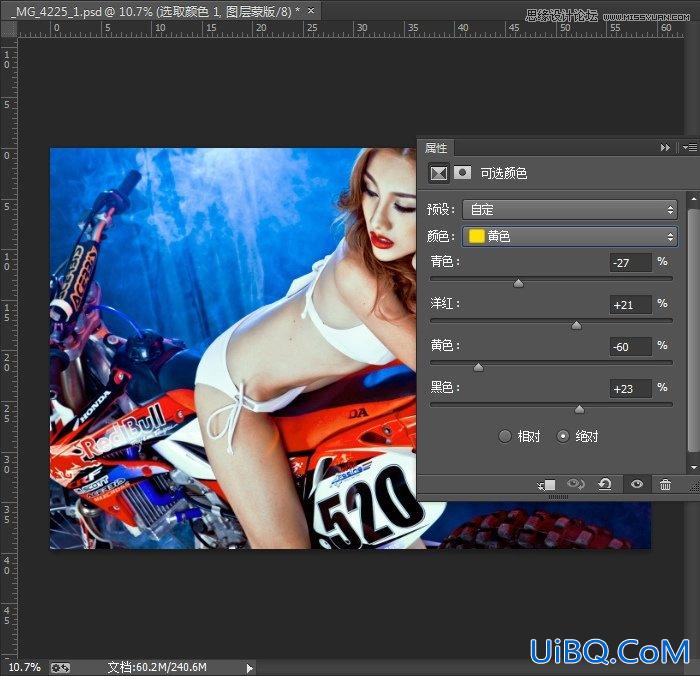The height and width of the screenshot is (676, 700).
Task: Click the selective color adjustment icon
Action: pos(438,173)
